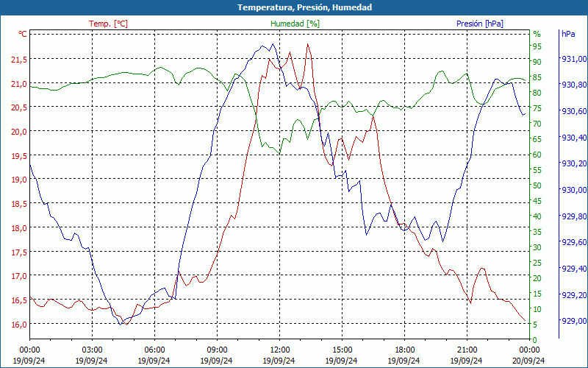Click the 35 humidity axis value

[537, 232]
